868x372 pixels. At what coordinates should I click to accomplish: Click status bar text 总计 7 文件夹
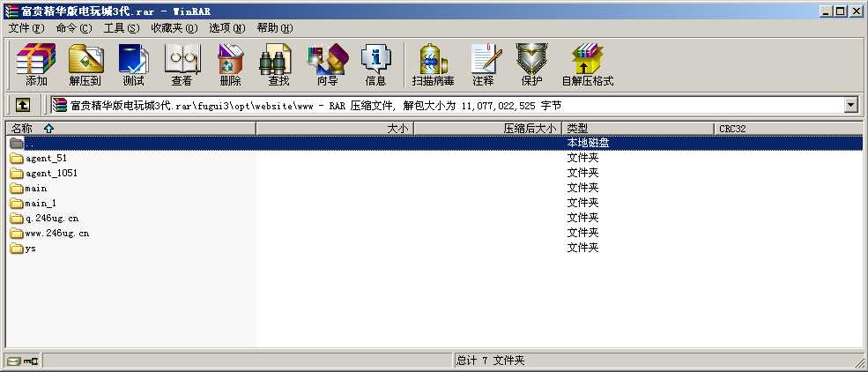490,361
